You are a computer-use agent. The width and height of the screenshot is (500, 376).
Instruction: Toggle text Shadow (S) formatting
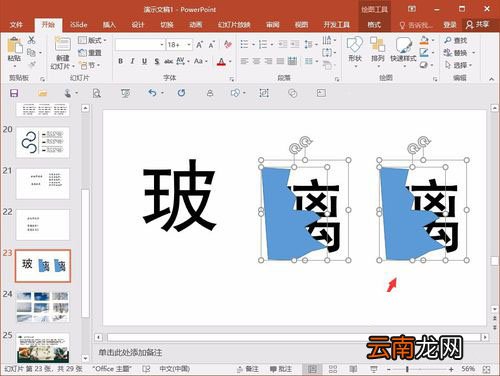[x=157, y=61]
